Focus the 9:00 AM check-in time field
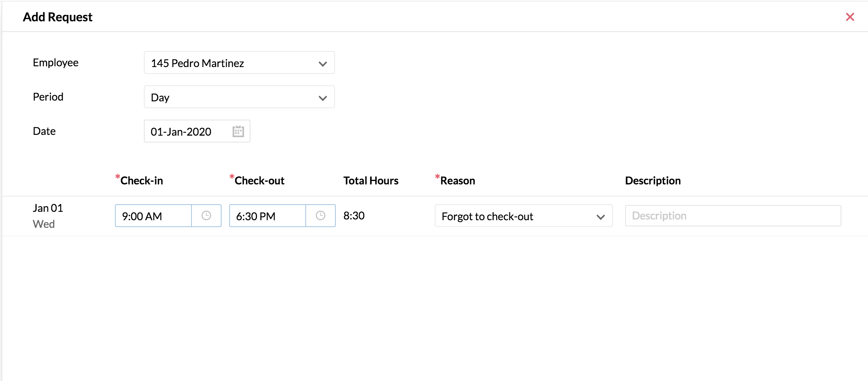This screenshot has width=868, height=381. [153, 216]
